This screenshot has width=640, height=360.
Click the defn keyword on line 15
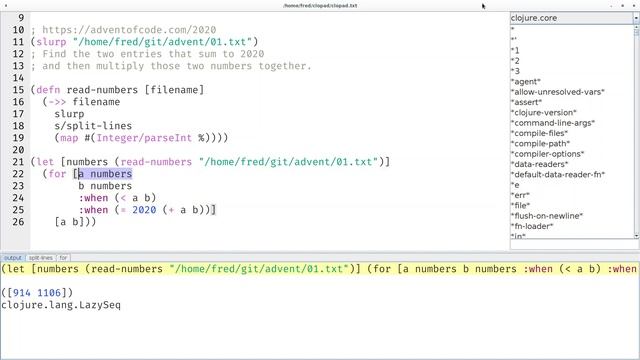tap(48, 90)
